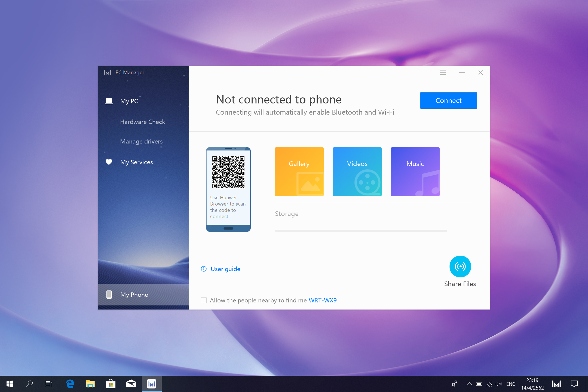Image resolution: width=588 pixels, height=392 pixels.
Task: Click the WRT-WX9 device name link
Action: click(323, 300)
